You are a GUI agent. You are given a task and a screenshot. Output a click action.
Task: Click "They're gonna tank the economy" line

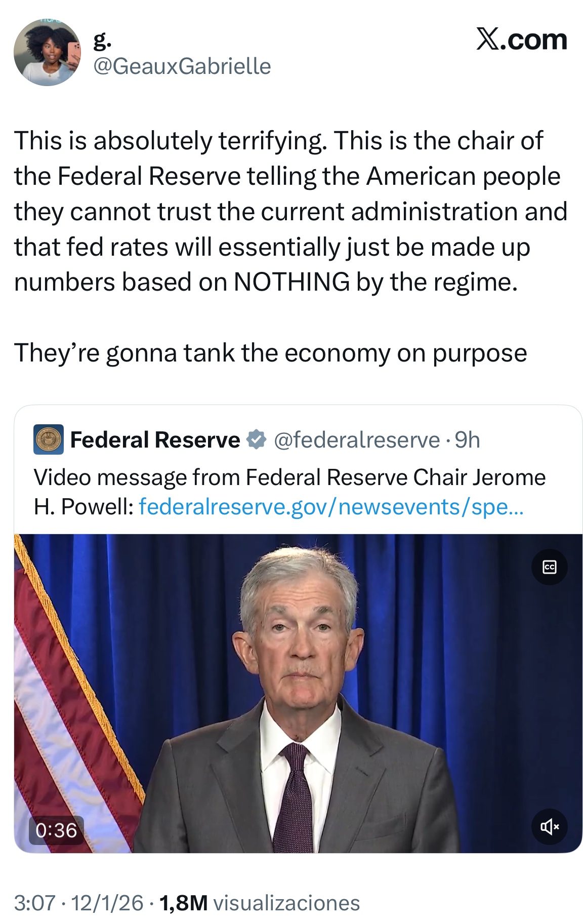[x=270, y=353]
